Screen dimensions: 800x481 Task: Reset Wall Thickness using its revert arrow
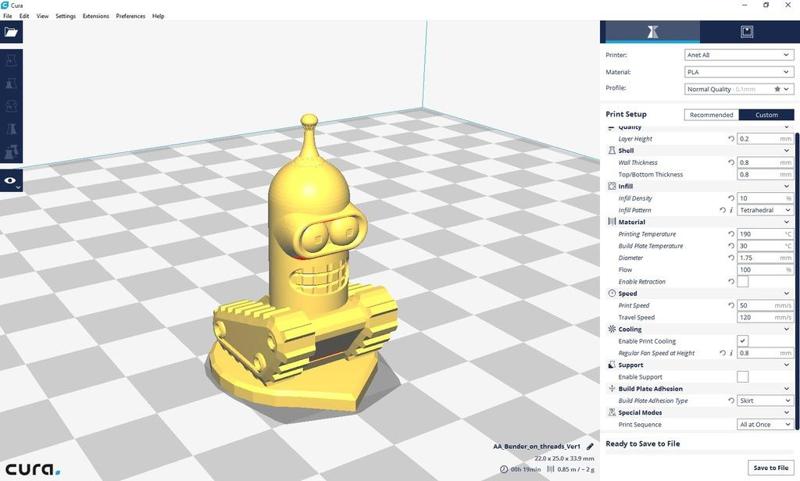[x=731, y=162]
